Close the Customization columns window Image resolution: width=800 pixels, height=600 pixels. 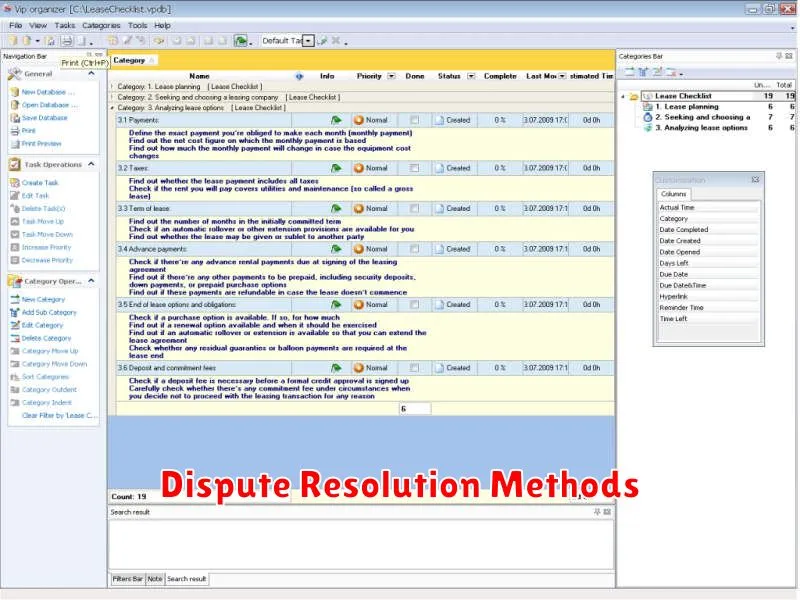click(755, 180)
